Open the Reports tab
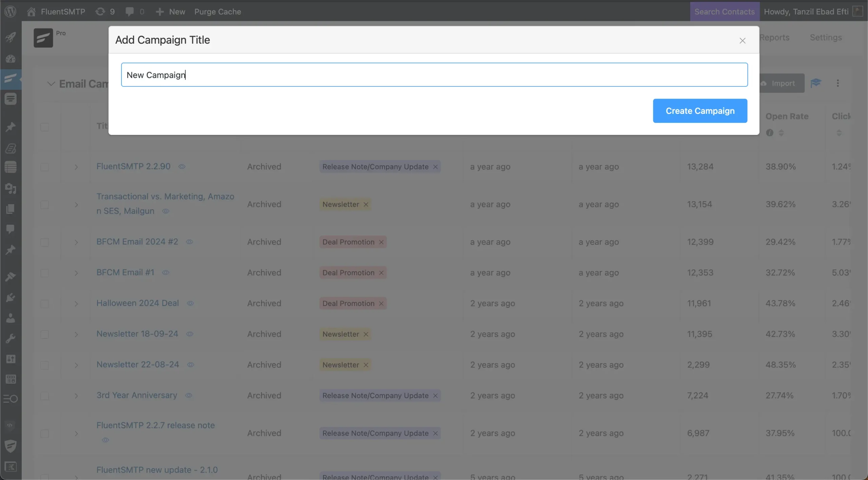This screenshot has width=868, height=480. click(x=774, y=38)
